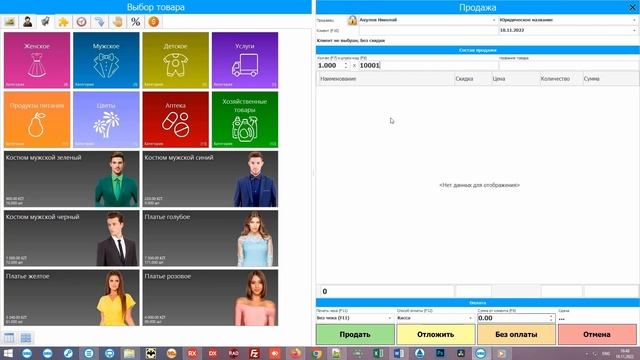Click the orange Без оплаты button
Viewport: 640px width, 360px height.
[516, 335]
